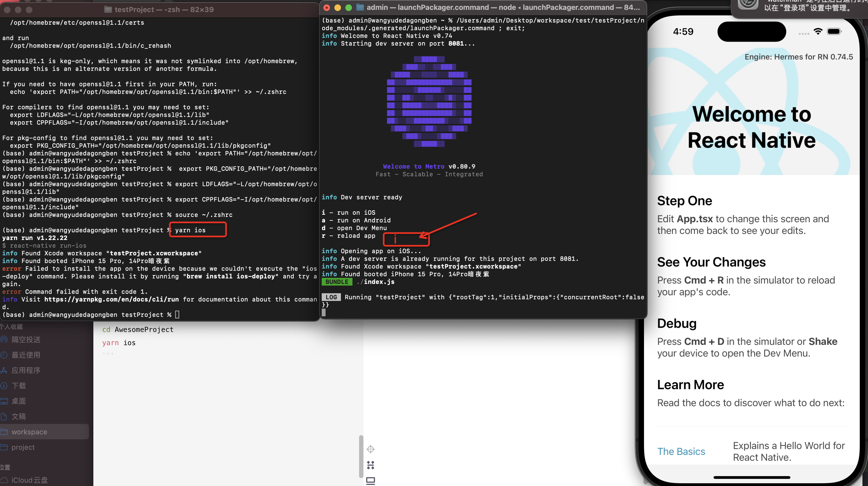Screen dimensions: 868x486
Task: Click the crosshair locate icon in the editor
Action: pyautogui.click(x=371, y=449)
